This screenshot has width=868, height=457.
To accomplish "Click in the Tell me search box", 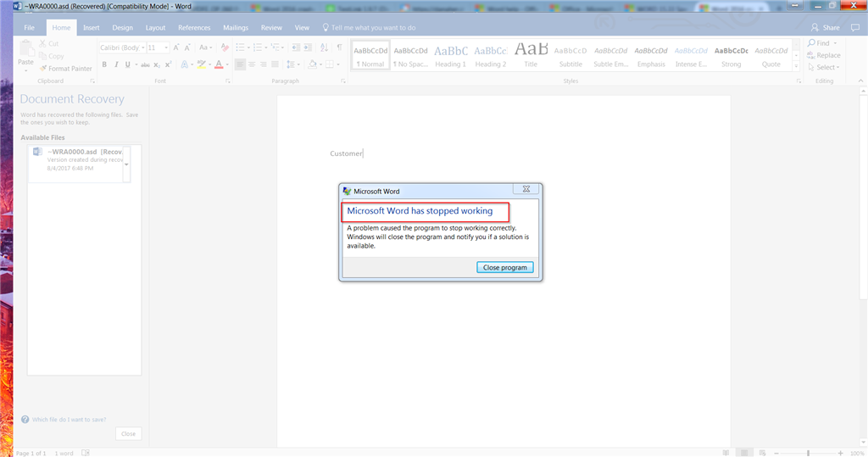I will click(369, 28).
